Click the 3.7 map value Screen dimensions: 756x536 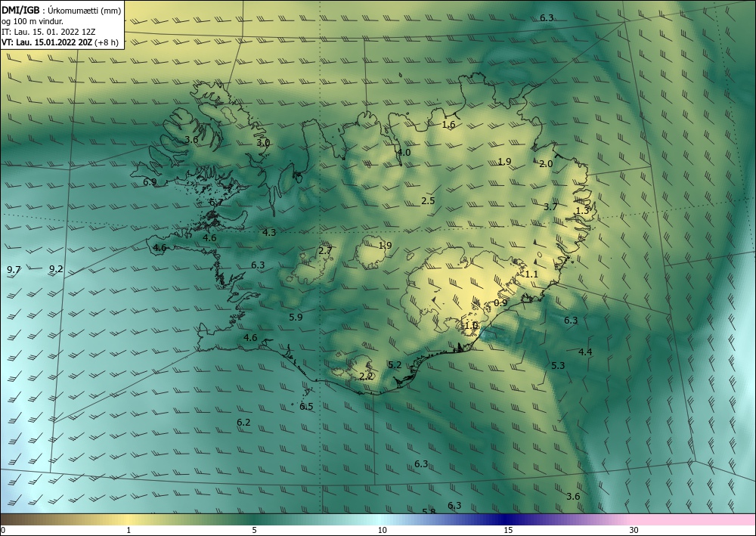click(550, 207)
